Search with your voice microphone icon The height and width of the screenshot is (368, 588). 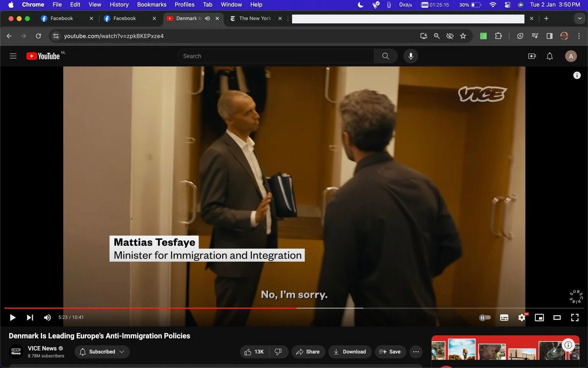[411, 56]
